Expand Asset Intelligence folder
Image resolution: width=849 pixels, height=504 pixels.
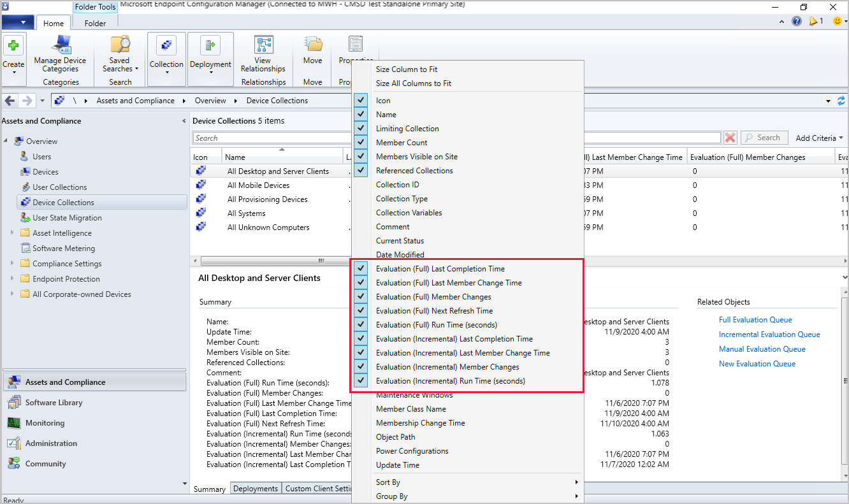coord(12,233)
